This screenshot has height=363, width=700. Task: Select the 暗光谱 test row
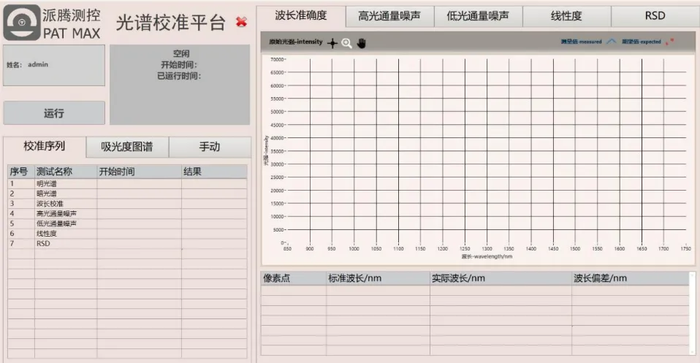click(127, 193)
